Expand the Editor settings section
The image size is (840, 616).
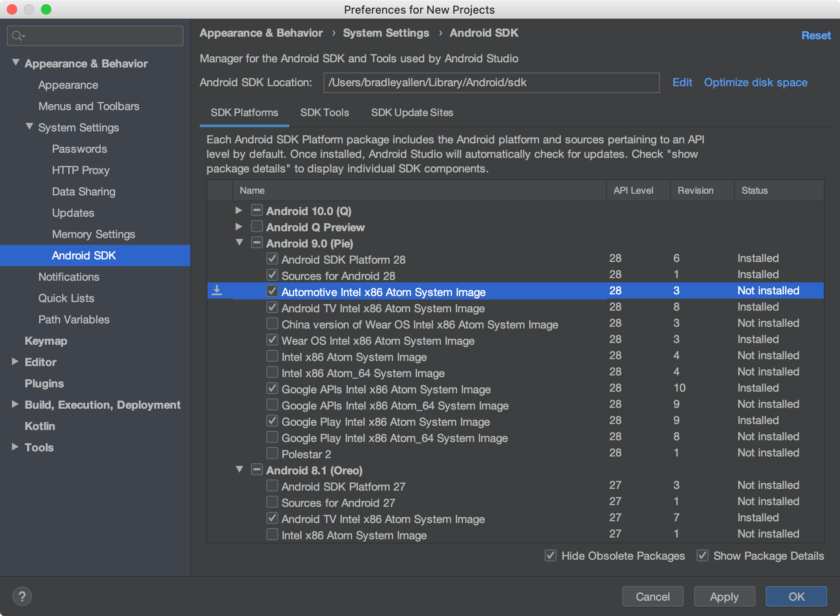point(15,362)
